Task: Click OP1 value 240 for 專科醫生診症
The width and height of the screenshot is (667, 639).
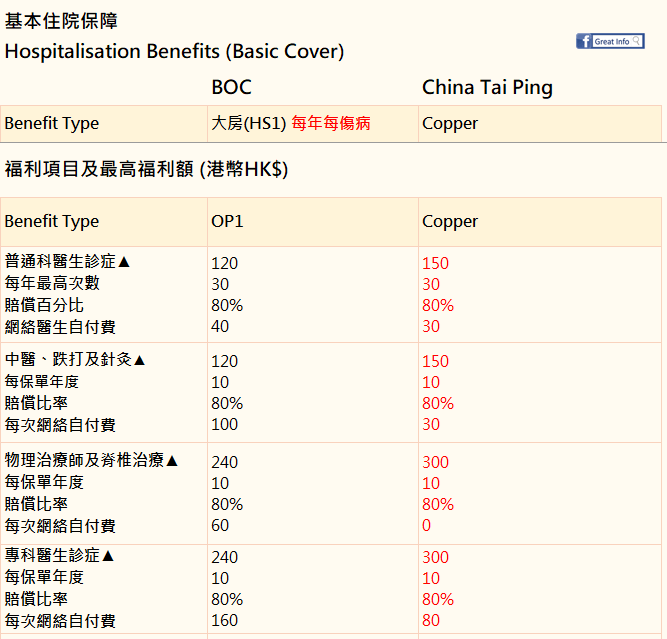Action: 225,557
